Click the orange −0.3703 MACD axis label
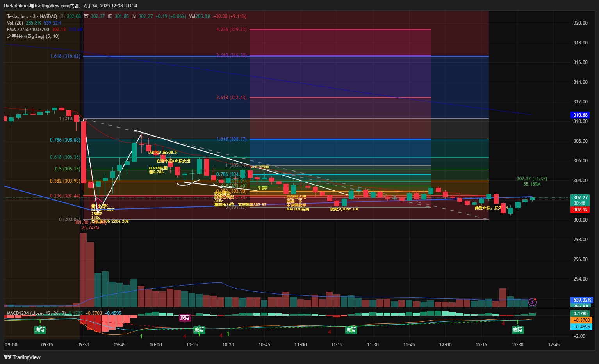This screenshot has width=599, height=364. 581,320
